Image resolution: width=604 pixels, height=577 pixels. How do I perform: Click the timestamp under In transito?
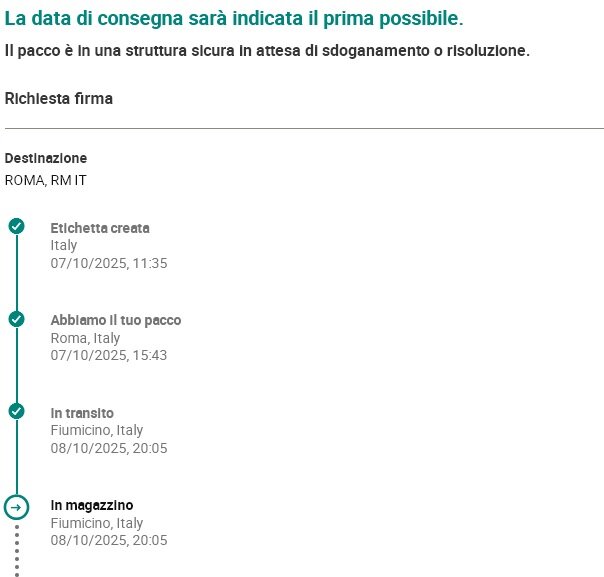click(109, 448)
